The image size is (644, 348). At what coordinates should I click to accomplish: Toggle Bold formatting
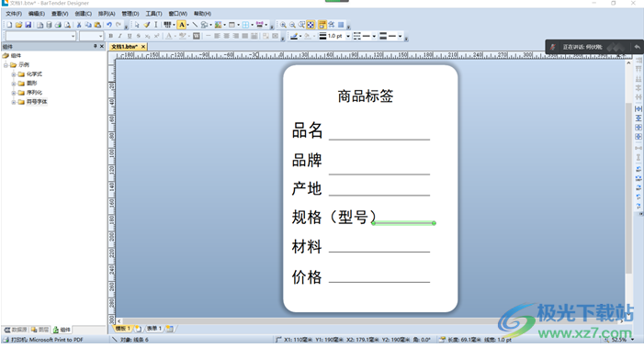tap(110, 36)
